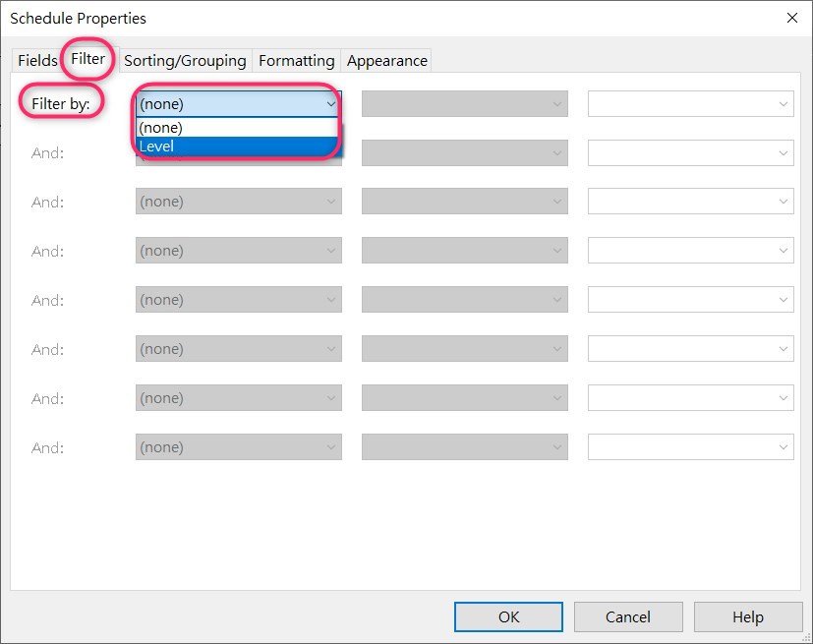Click the Cancel button
The image size is (813, 644).
coord(628,616)
